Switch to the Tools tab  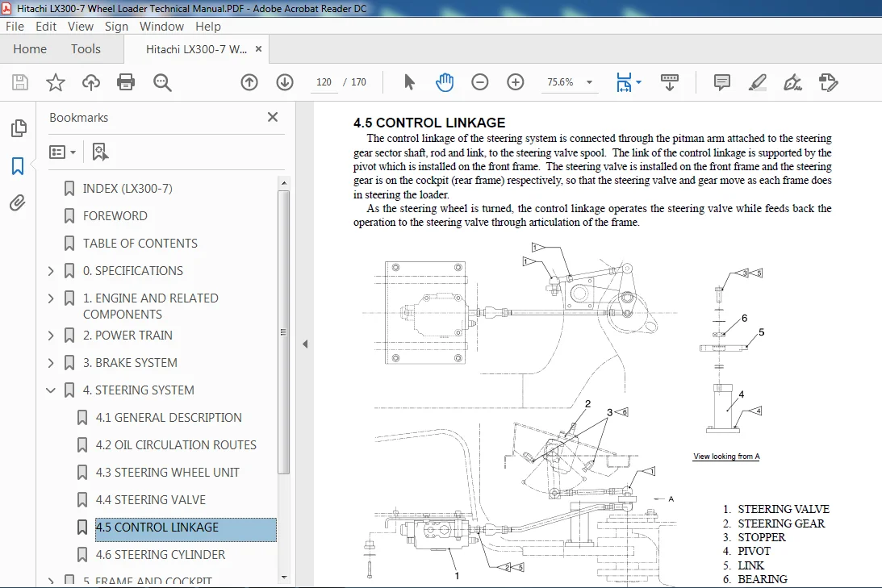tap(86, 49)
